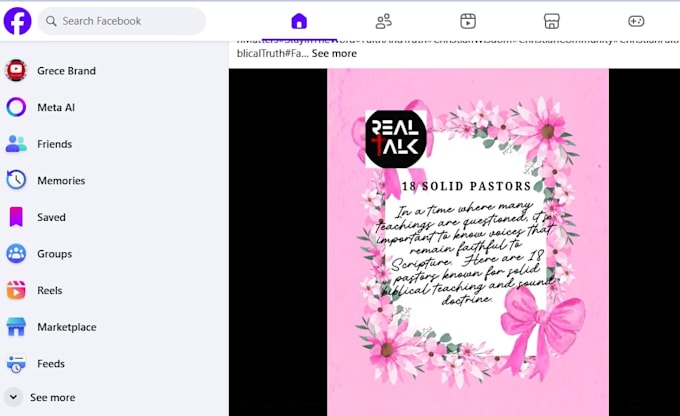This screenshot has width=680, height=416.
Task: Click the Real Talk logo in post
Action: [x=396, y=139]
